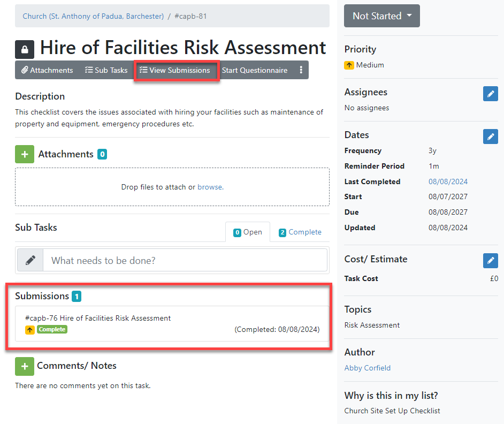The height and width of the screenshot is (424, 504).
Task: Edit Assignees with the pencil icon
Action: click(x=490, y=94)
